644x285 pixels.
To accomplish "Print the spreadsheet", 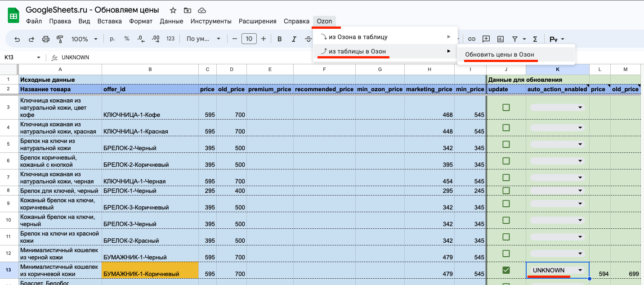I will pyautogui.click(x=45, y=39).
